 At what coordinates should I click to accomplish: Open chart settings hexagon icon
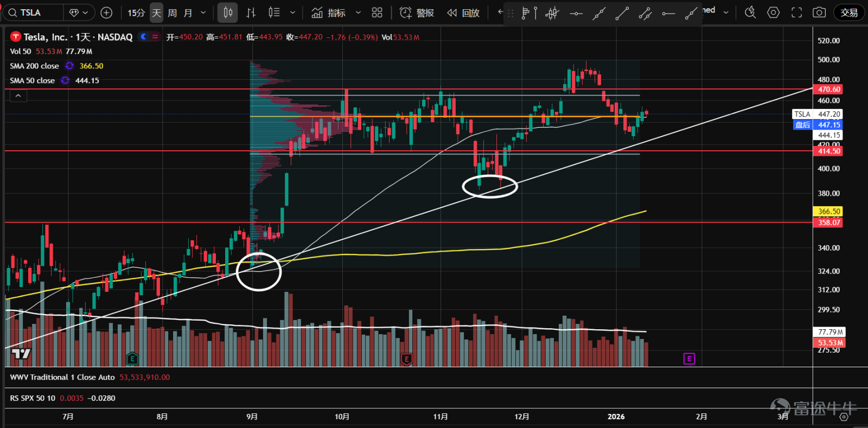(x=774, y=12)
